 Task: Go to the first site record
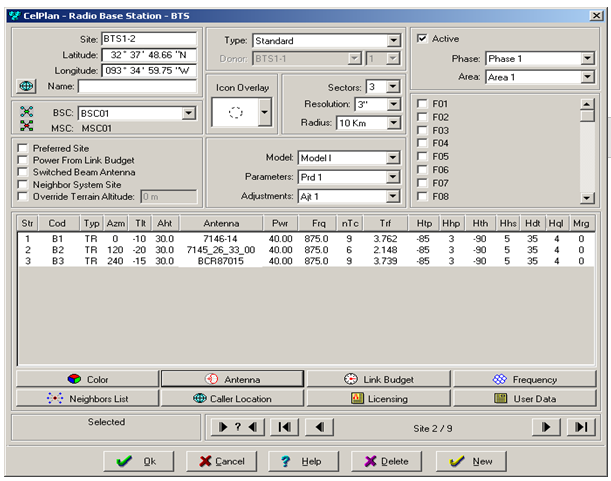[285, 427]
